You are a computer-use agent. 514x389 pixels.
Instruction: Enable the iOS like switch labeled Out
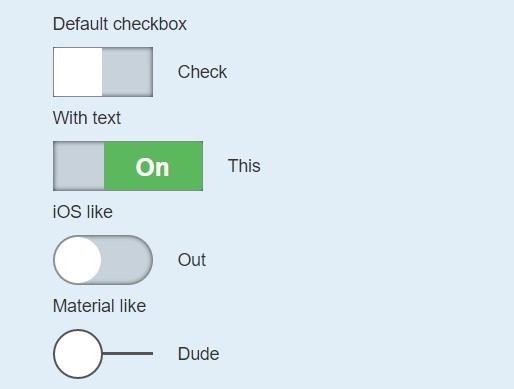tap(103, 260)
